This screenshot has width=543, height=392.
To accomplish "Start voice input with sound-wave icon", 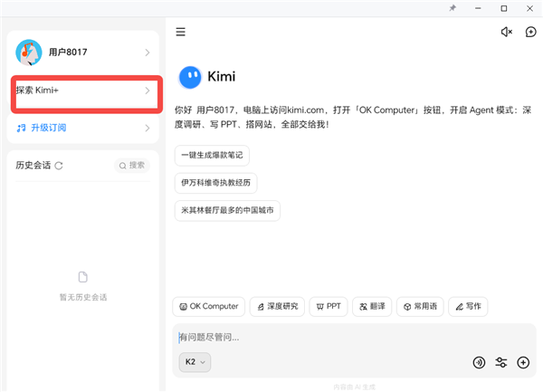I will click(479, 362).
